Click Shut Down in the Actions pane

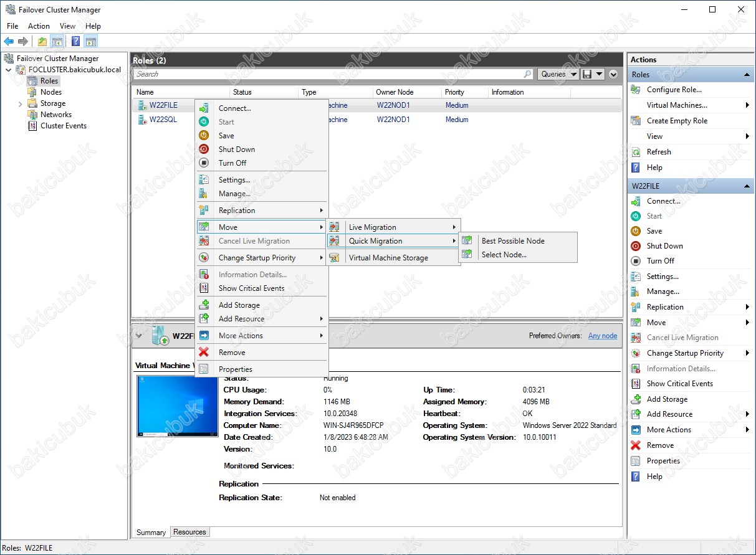664,246
